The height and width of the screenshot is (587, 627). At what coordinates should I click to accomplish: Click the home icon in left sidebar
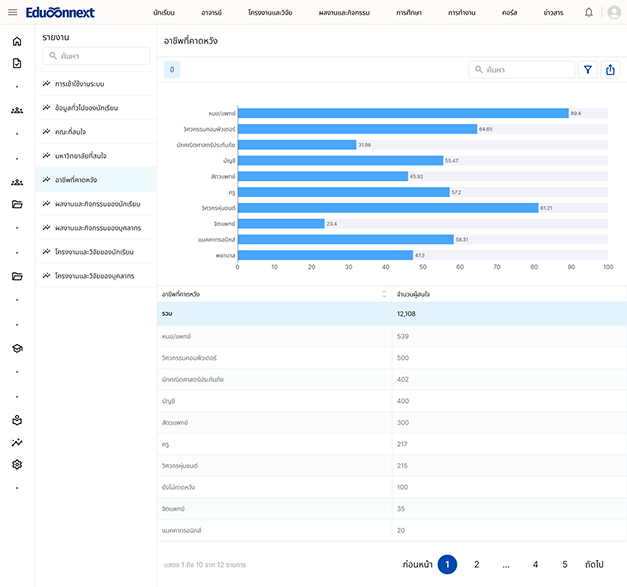[x=17, y=42]
